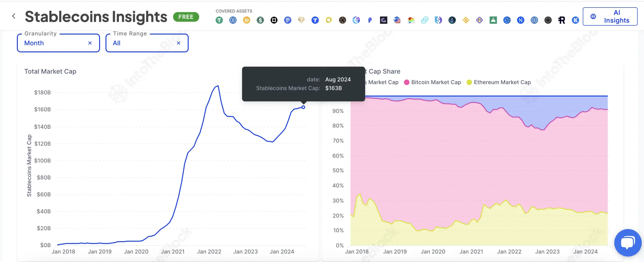Select the cyan Gemini Dollar icon
This screenshot has width=644, height=262.
click(x=425, y=20)
